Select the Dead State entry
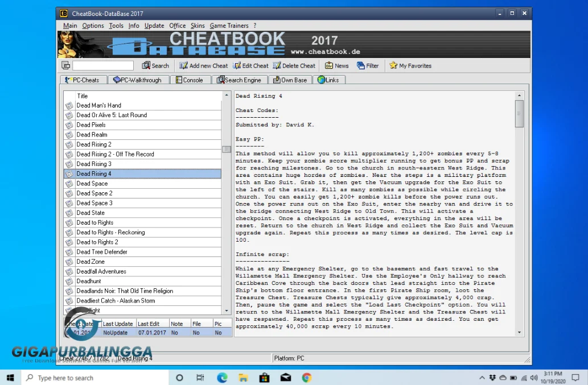Image resolution: width=588 pixels, height=385 pixels. 142,213
